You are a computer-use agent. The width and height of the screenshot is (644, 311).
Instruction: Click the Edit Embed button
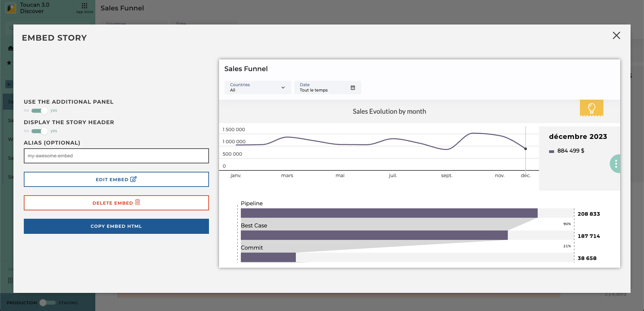116,179
